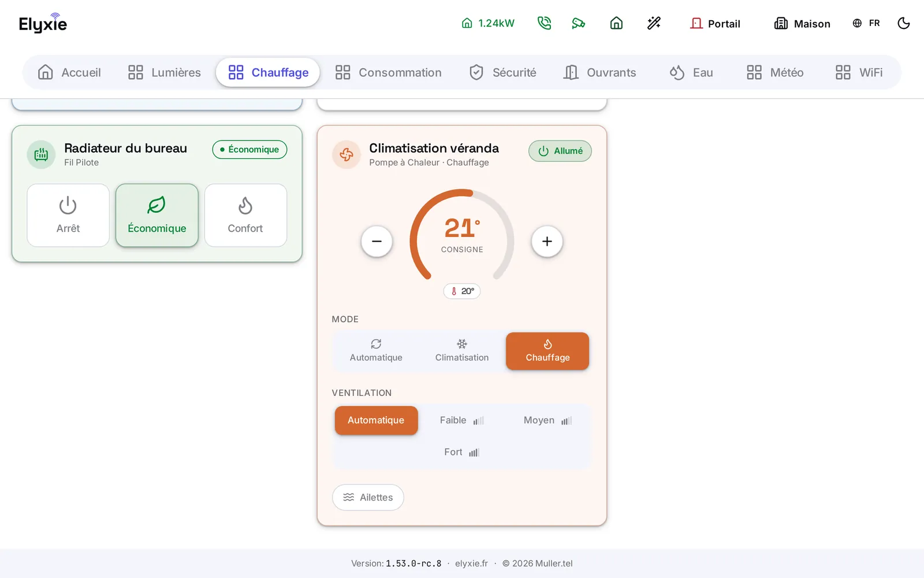Click the Elyxie logo

click(x=43, y=23)
